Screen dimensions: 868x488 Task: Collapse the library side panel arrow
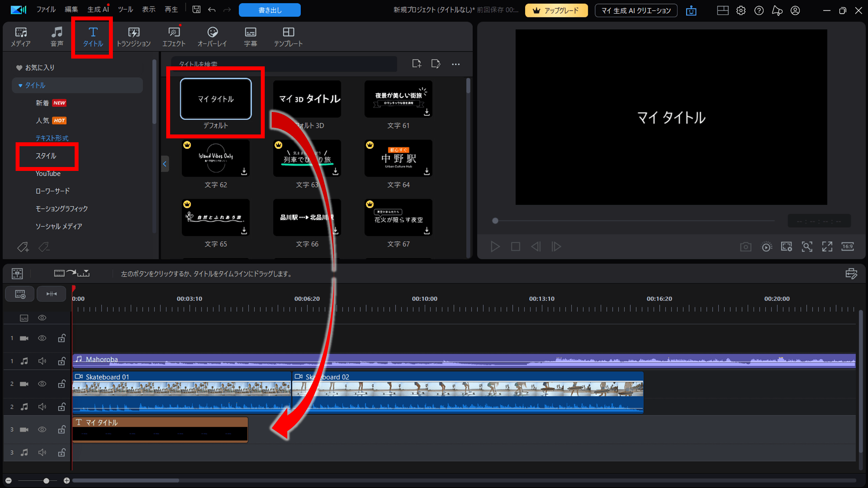point(164,164)
